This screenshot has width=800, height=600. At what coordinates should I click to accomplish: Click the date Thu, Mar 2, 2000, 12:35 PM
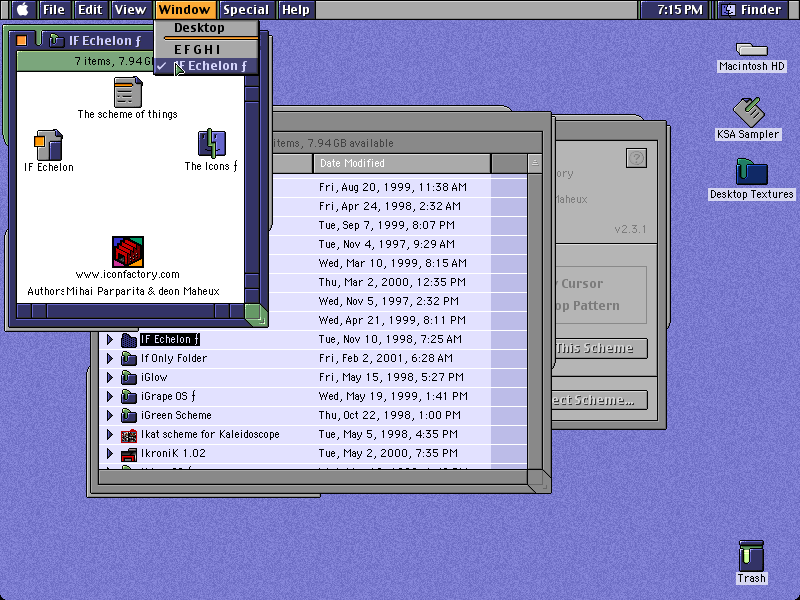(392, 282)
